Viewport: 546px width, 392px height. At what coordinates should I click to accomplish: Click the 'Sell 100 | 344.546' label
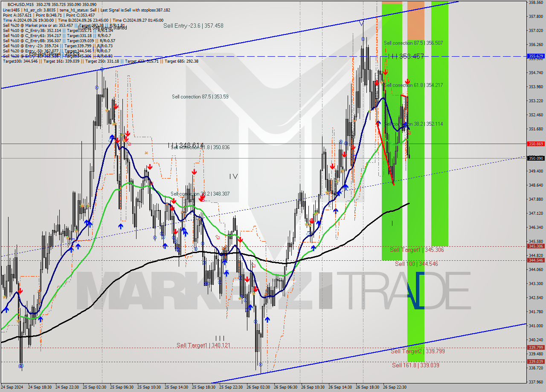[416, 264]
